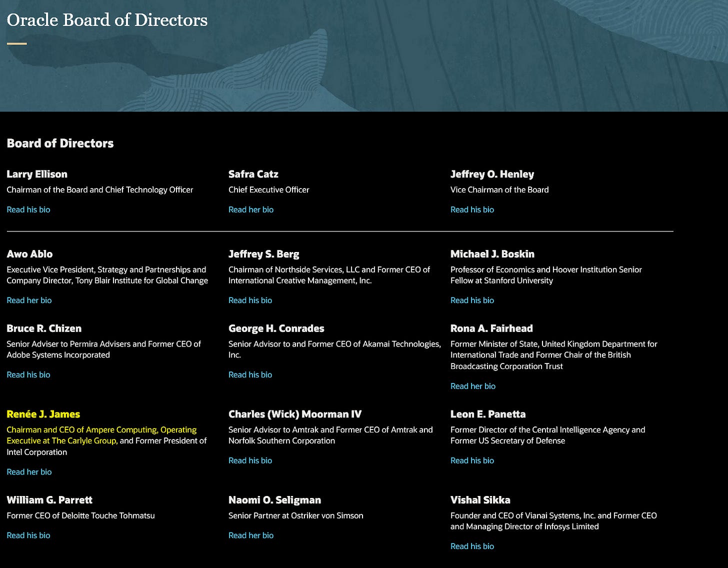Click the name 'Michael J. Boskin'
This screenshot has width=728, height=568.
492,254
